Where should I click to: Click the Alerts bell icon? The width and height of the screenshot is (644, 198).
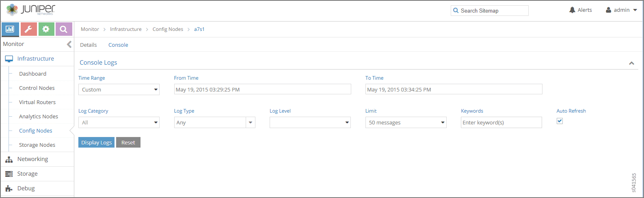click(x=573, y=10)
